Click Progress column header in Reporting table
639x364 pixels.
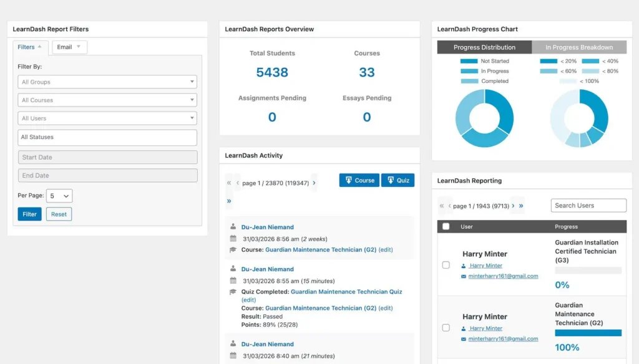tap(566, 227)
